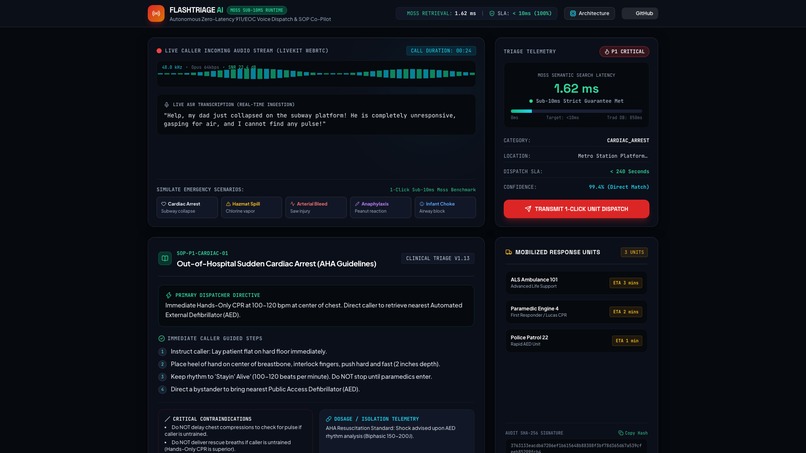Viewport: 806px width, 453px height.
Task: Click the SOP-P1-CARDIAC-01 identifier
Action: tap(202, 253)
